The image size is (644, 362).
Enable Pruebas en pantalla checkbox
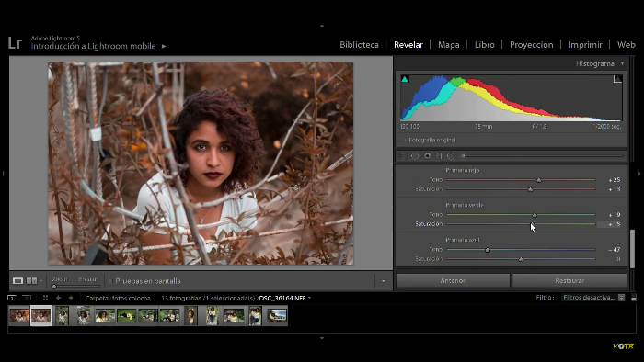tap(110, 281)
